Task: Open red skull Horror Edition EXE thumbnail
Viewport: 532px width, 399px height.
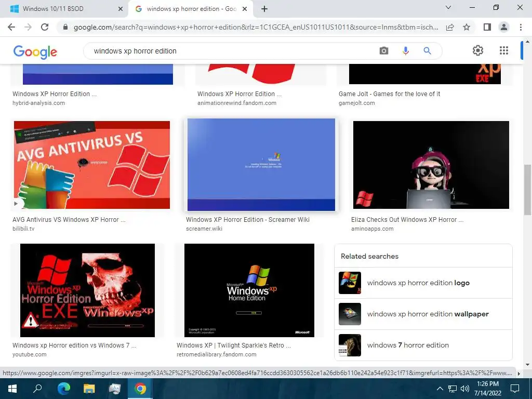Action: (x=87, y=290)
